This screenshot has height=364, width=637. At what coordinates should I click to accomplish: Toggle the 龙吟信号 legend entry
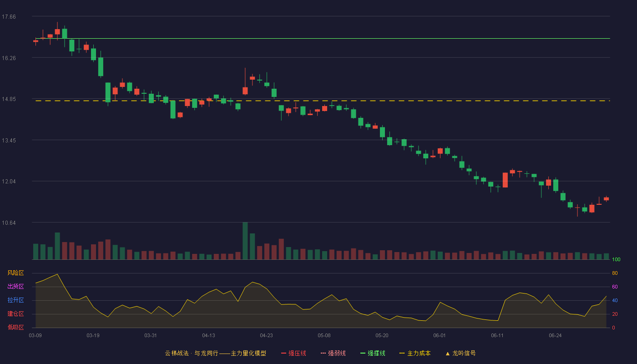click(x=460, y=353)
